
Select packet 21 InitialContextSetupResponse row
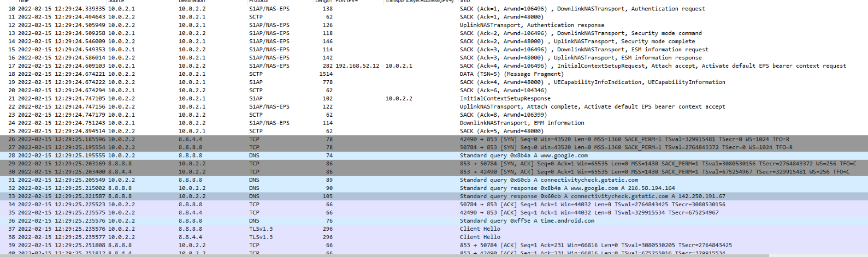pos(434,99)
